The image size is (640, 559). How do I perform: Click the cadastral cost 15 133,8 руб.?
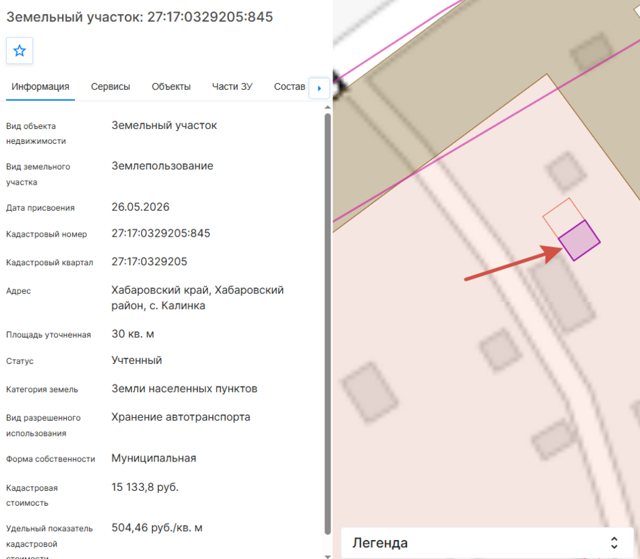pos(145,487)
